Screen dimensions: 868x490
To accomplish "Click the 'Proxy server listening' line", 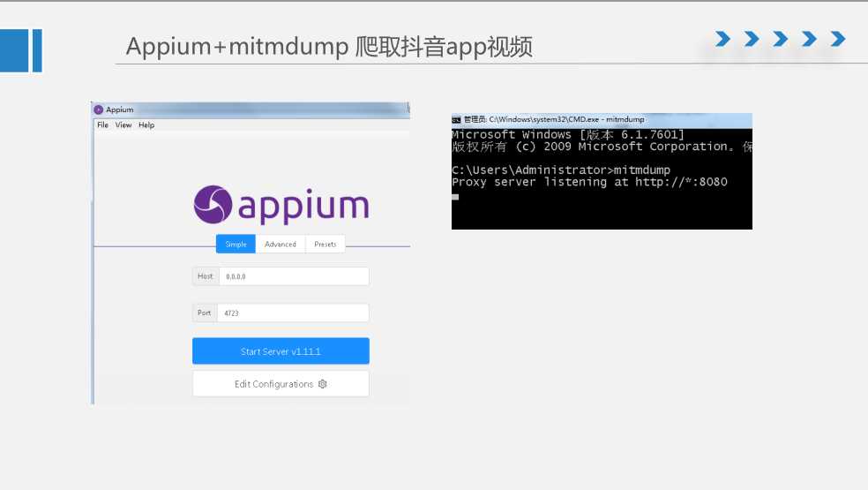I will pos(589,182).
